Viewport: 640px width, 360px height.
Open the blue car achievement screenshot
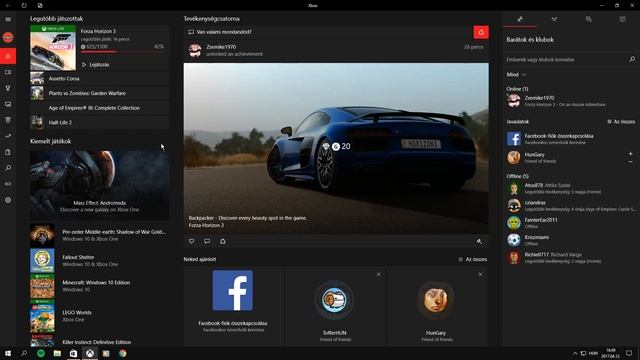[x=336, y=148]
